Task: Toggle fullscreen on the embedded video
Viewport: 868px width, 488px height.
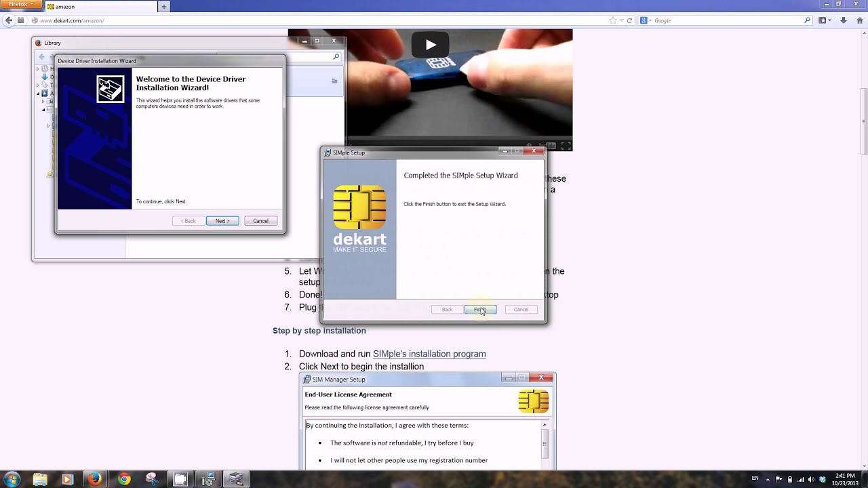Action: pyautogui.click(x=566, y=146)
